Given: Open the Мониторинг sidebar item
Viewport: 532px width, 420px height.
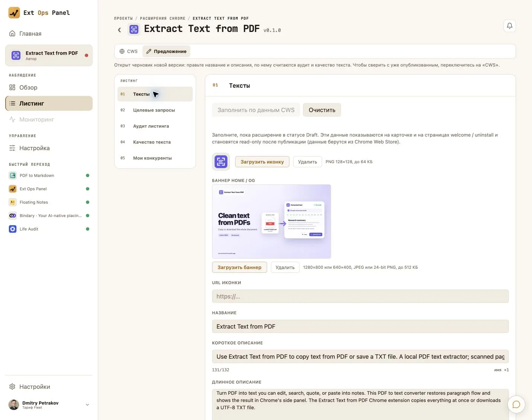Looking at the screenshot, I should (x=49, y=119).
